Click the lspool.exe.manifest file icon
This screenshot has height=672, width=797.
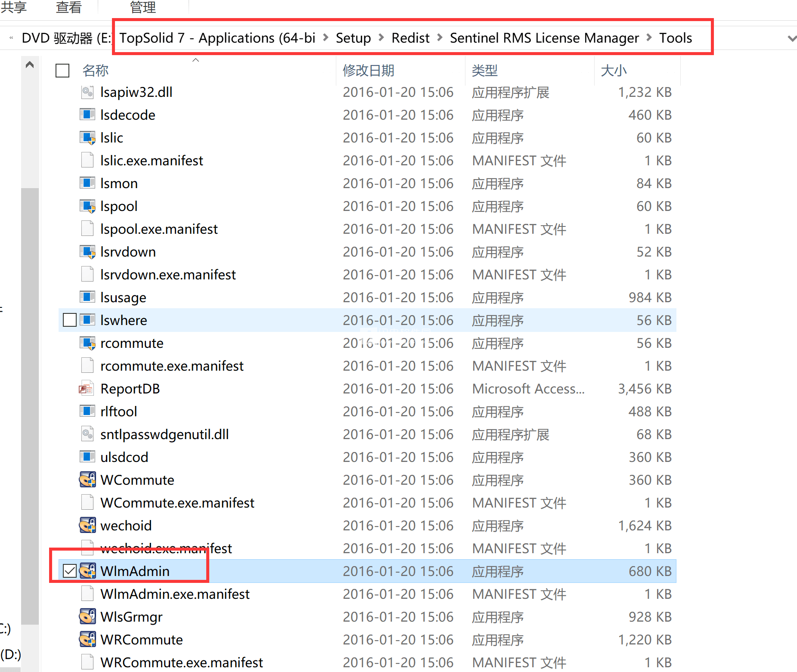tap(87, 229)
